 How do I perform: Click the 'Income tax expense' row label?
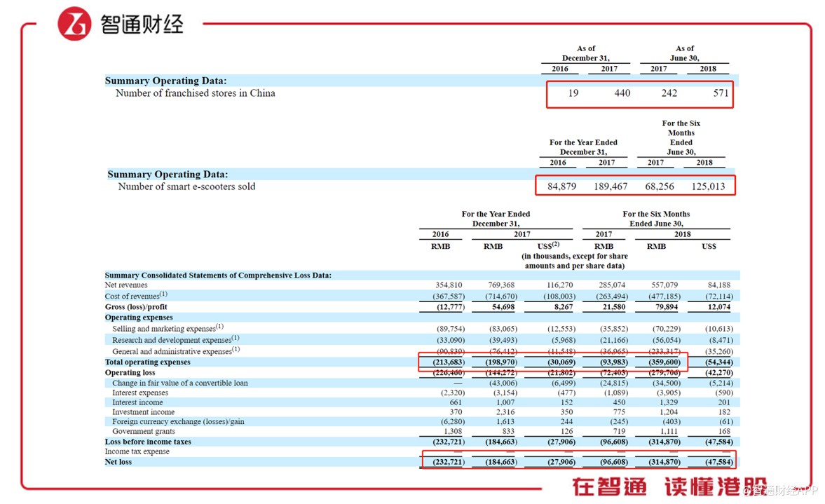pos(137,451)
